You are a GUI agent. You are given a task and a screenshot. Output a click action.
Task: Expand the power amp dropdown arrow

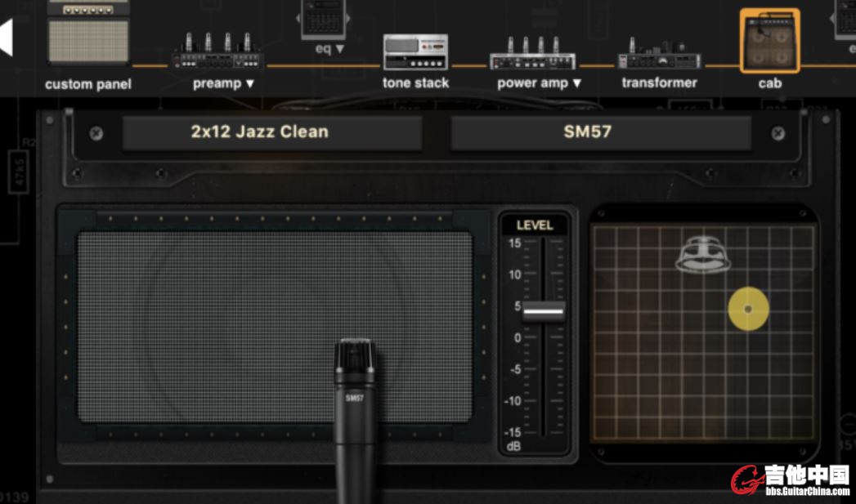(x=576, y=83)
